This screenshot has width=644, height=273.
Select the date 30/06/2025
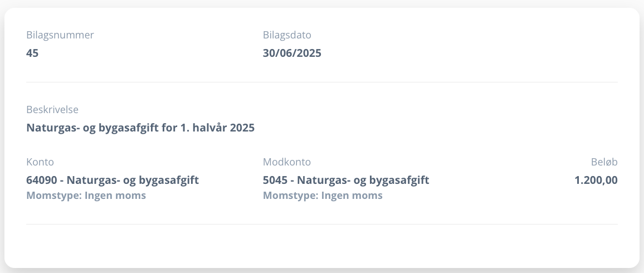click(x=292, y=53)
